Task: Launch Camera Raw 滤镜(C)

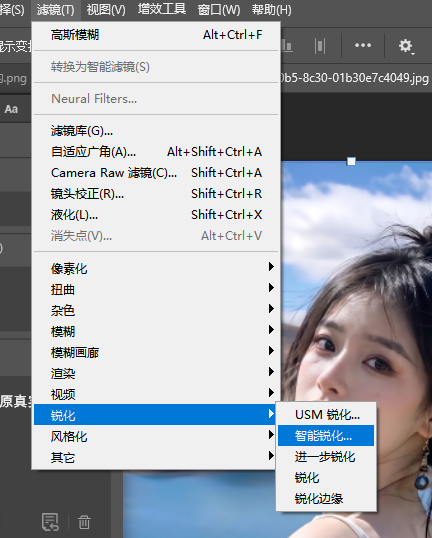Action: [156, 173]
